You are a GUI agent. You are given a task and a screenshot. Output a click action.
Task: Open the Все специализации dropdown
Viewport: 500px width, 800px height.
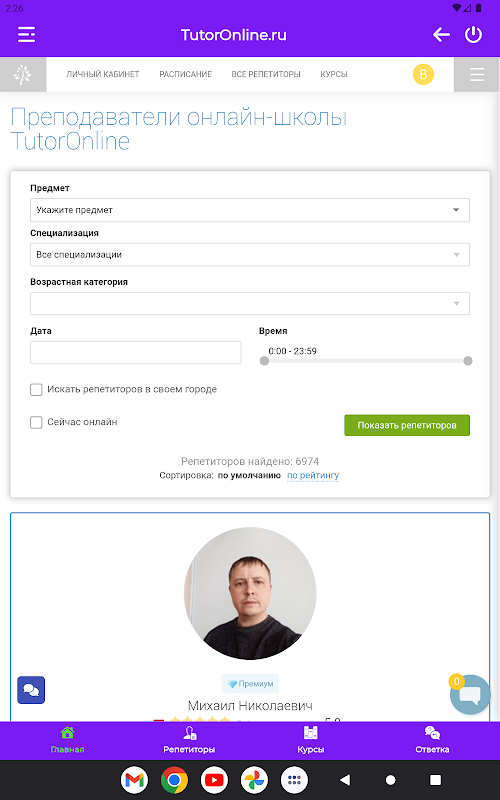pos(250,255)
